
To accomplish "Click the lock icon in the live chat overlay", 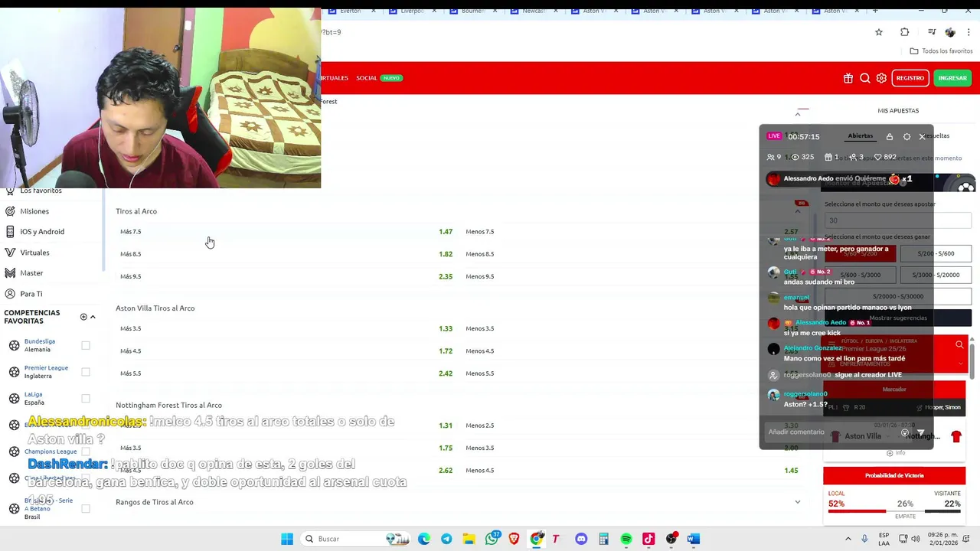I will click(890, 136).
